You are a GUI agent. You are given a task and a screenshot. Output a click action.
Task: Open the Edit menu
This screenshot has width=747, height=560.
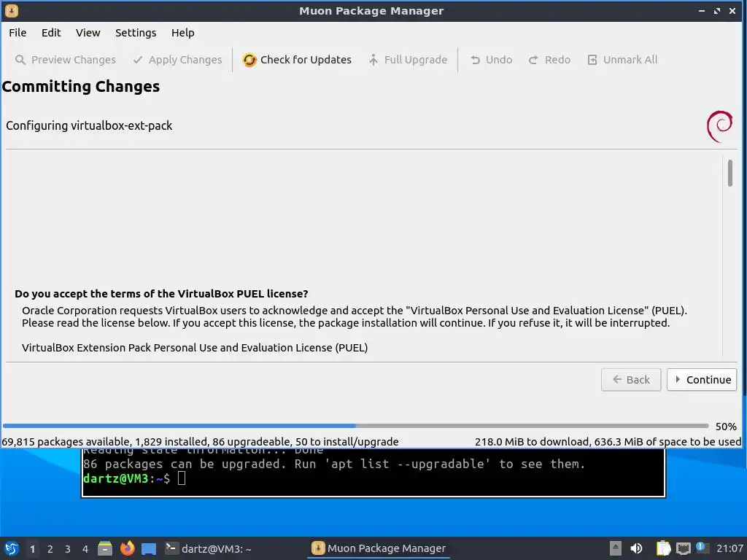point(51,32)
